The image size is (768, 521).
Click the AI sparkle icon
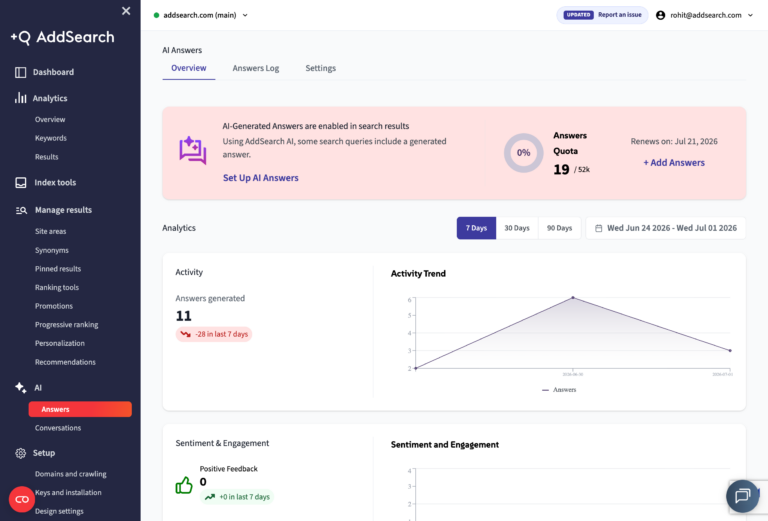[x=21, y=387]
